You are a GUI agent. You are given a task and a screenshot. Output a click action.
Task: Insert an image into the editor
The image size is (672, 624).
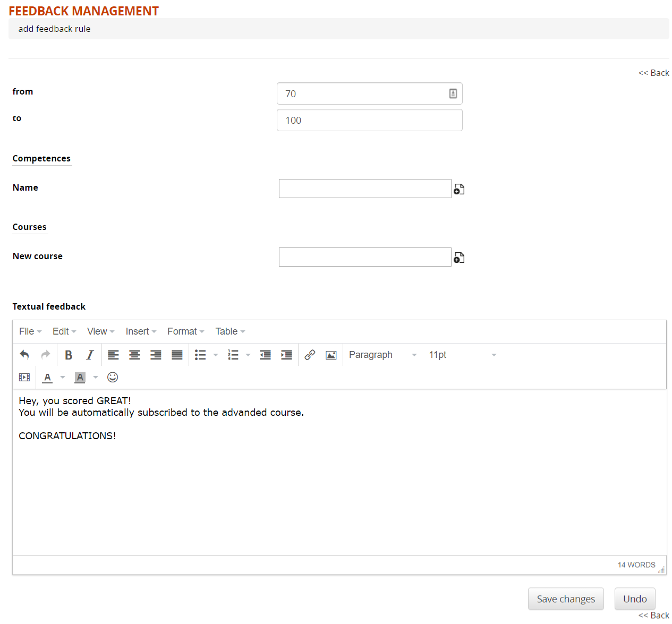point(331,355)
